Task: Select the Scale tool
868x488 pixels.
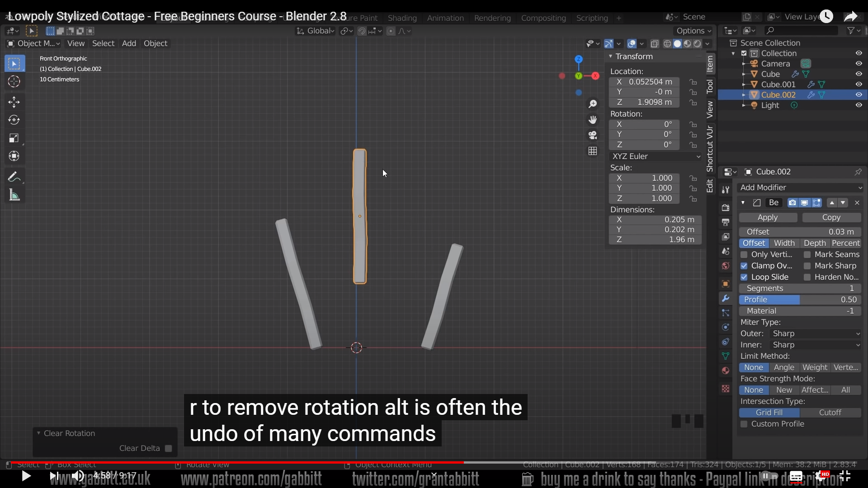Action: point(14,138)
